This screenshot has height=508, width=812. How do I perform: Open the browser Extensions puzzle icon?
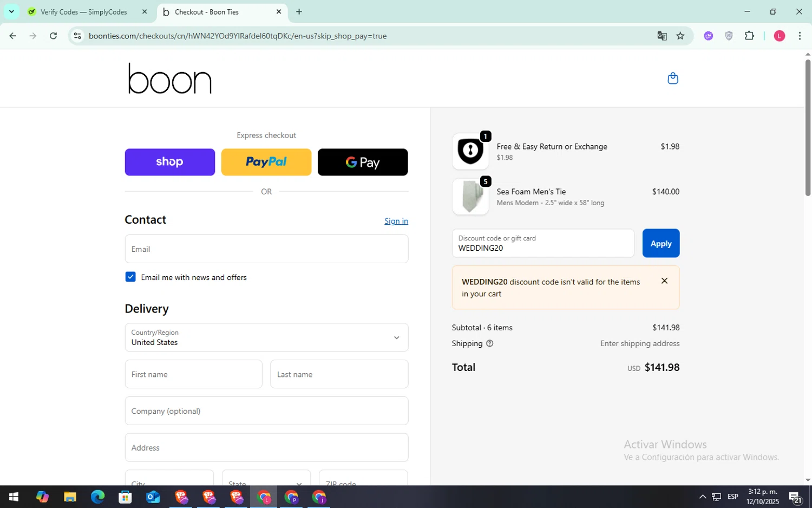tap(749, 36)
